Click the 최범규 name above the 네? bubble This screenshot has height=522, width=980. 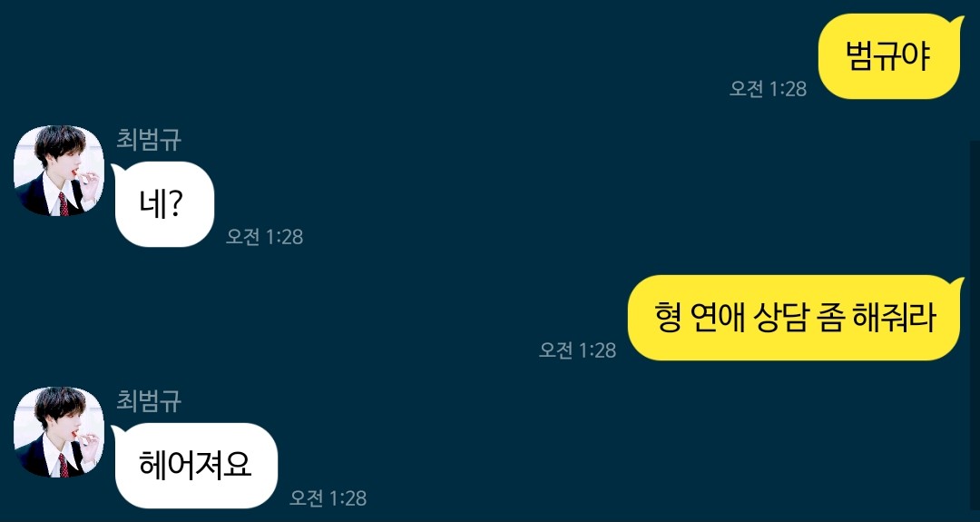coord(149,140)
